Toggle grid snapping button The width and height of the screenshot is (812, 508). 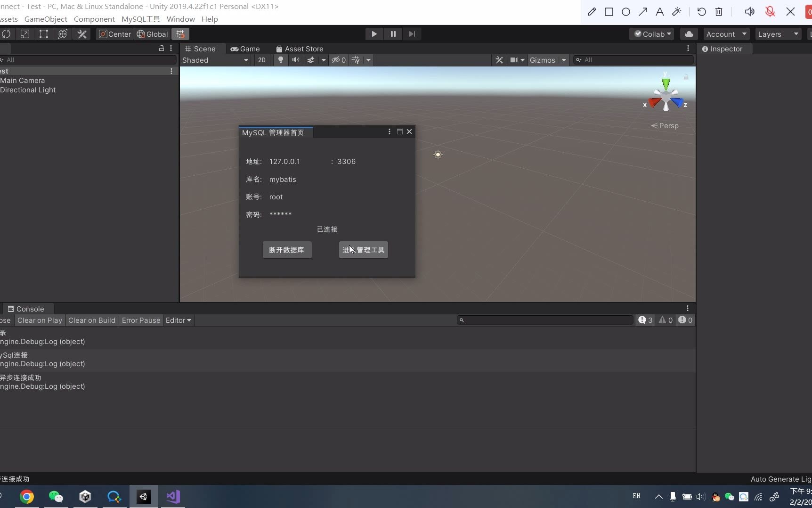click(180, 34)
